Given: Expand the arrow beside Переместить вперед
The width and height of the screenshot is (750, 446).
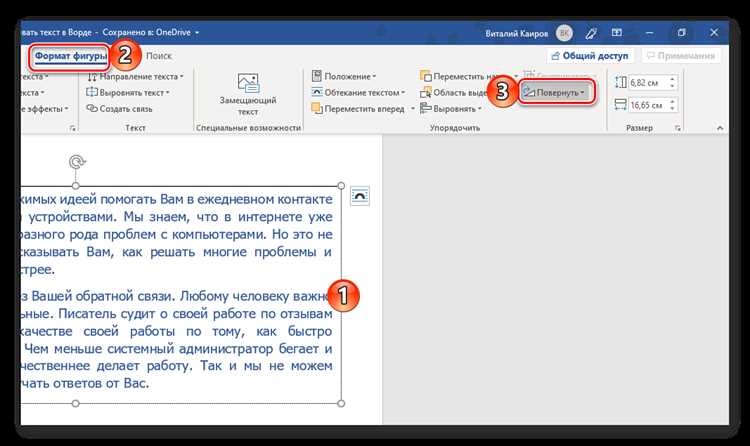Looking at the screenshot, I should pos(413,109).
